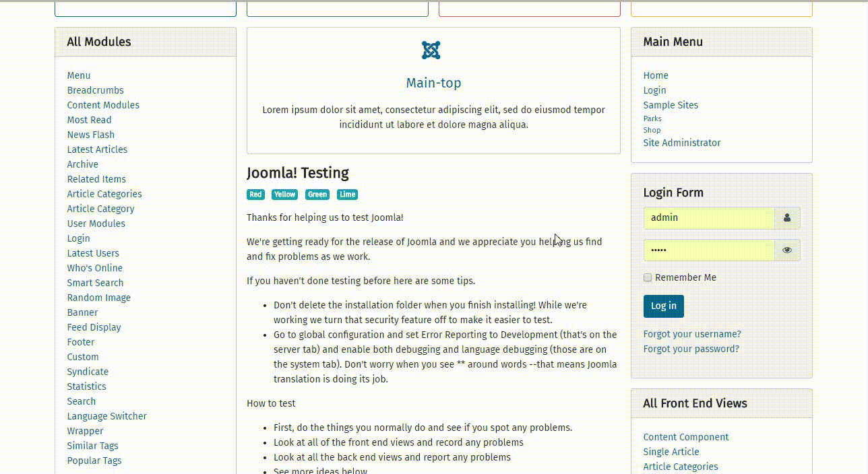868x474 pixels.
Task: Open Latest Users module link
Action: [93, 253]
